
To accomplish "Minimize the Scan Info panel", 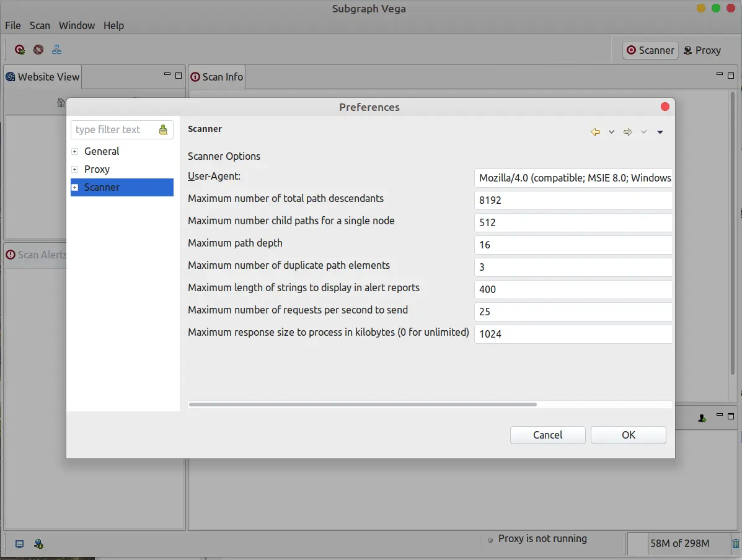I will click(719, 75).
